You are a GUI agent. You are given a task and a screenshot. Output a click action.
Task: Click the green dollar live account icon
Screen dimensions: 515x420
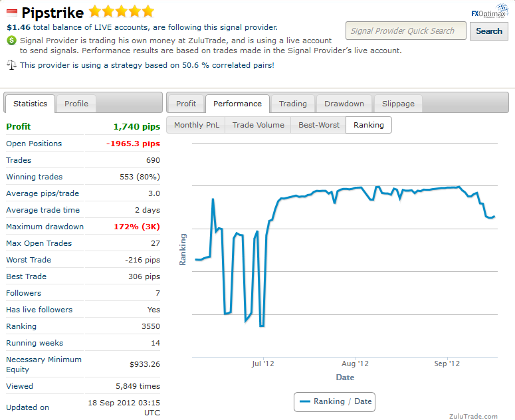[11, 41]
